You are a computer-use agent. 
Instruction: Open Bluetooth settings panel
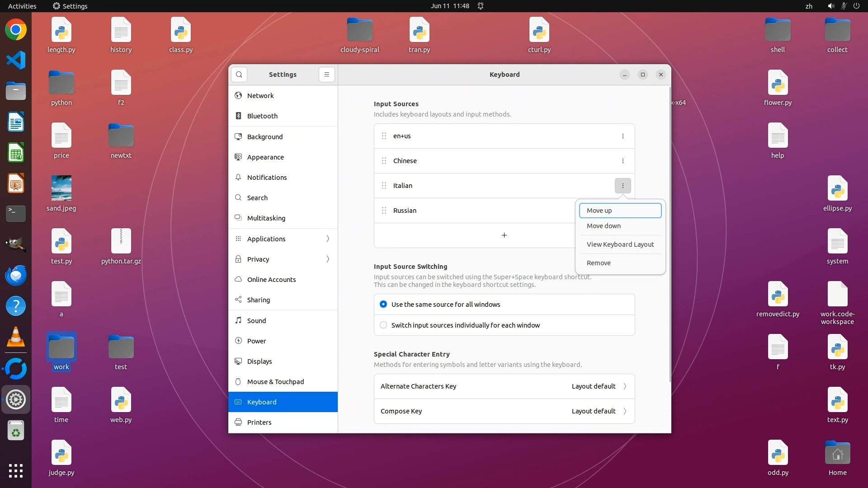click(262, 116)
